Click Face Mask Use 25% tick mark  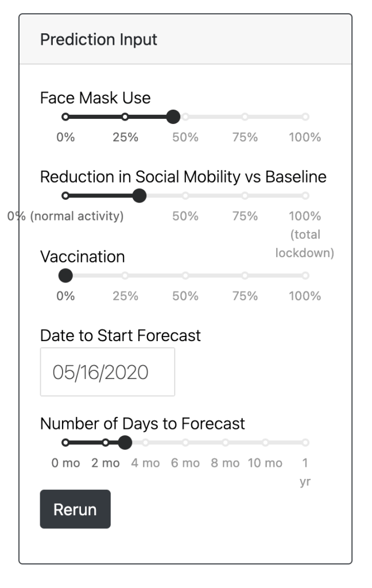click(x=125, y=117)
